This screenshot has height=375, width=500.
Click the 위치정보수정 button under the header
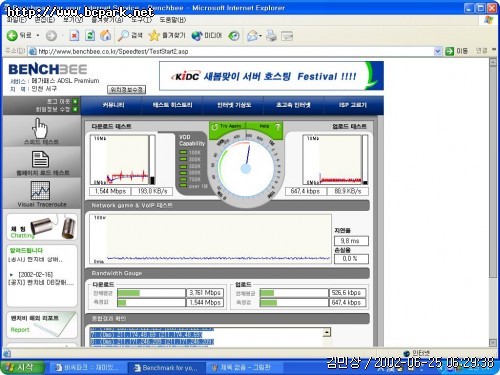pyautogui.click(x=126, y=89)
